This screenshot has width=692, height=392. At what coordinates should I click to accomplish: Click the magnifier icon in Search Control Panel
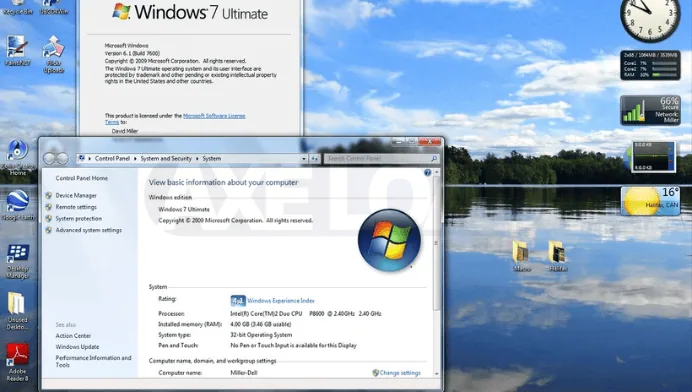click(434, 158)
